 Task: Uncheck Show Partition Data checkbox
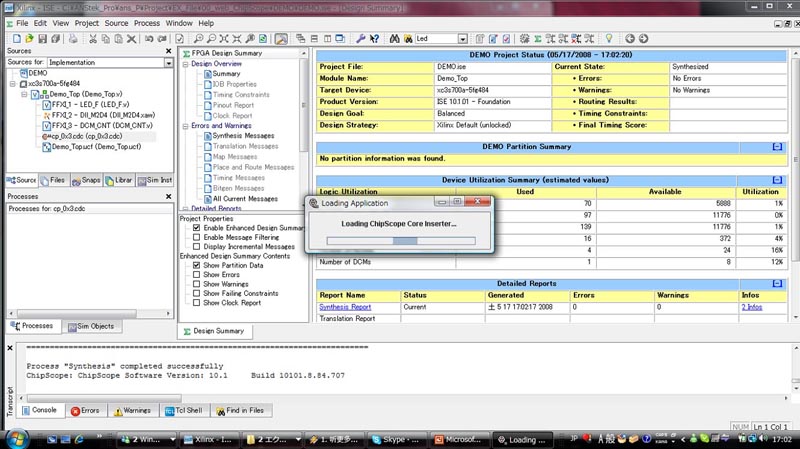tap(196, 265)
